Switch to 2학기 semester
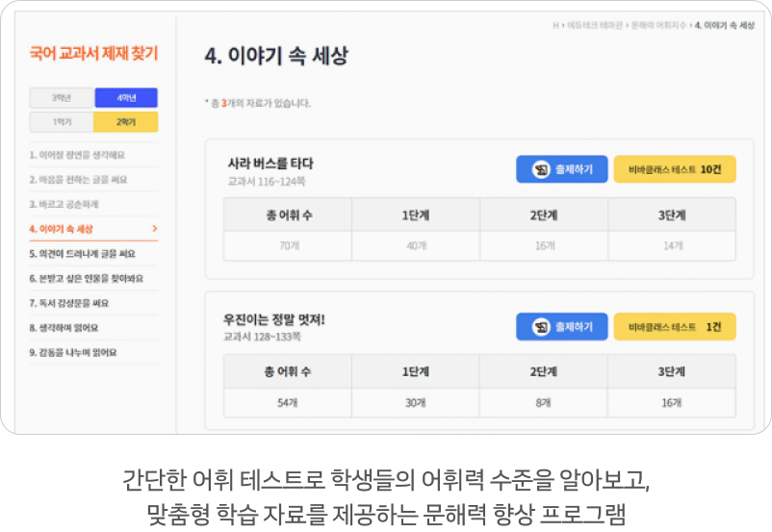 [126, 122]
